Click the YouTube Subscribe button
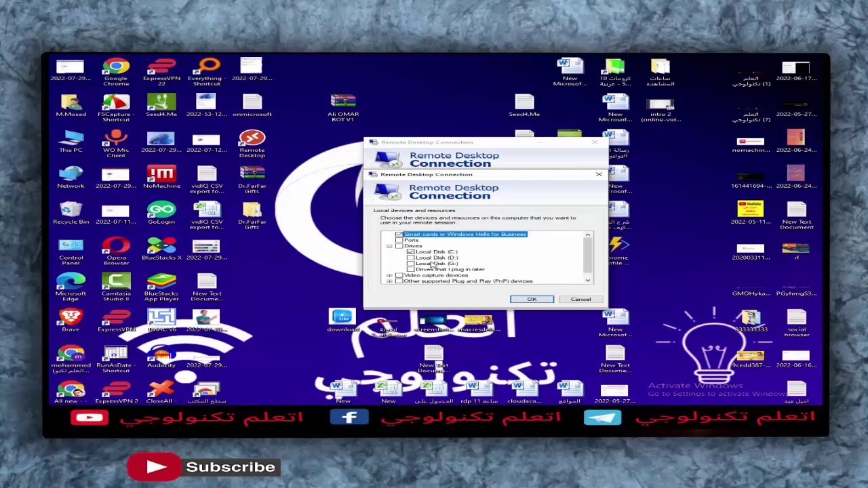868x488 pixels. [203, 467]
